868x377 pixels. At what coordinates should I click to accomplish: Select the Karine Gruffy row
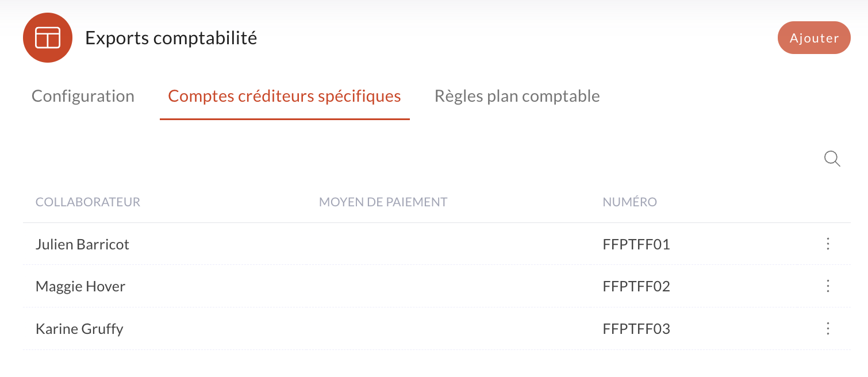(x=437, y=329)
